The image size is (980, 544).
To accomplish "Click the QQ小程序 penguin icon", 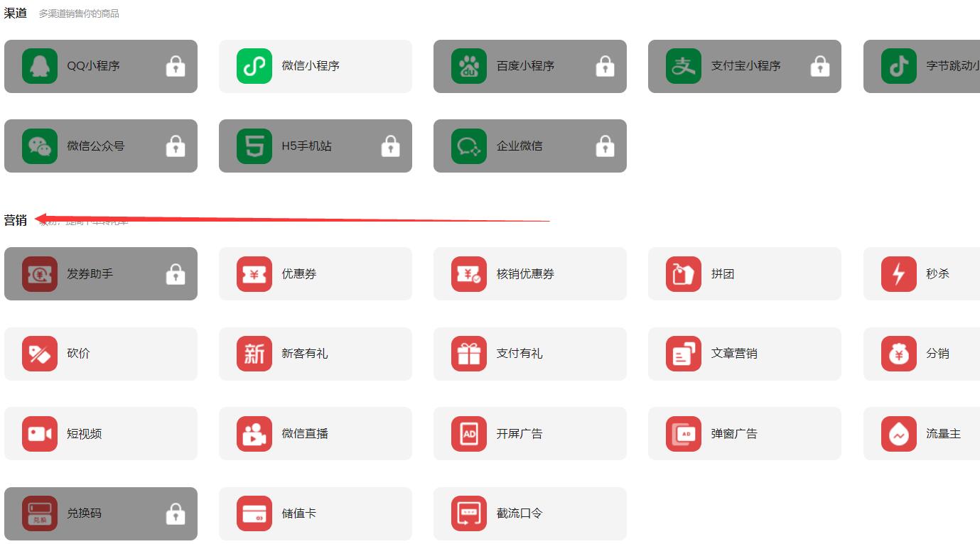I will (40, 66).
